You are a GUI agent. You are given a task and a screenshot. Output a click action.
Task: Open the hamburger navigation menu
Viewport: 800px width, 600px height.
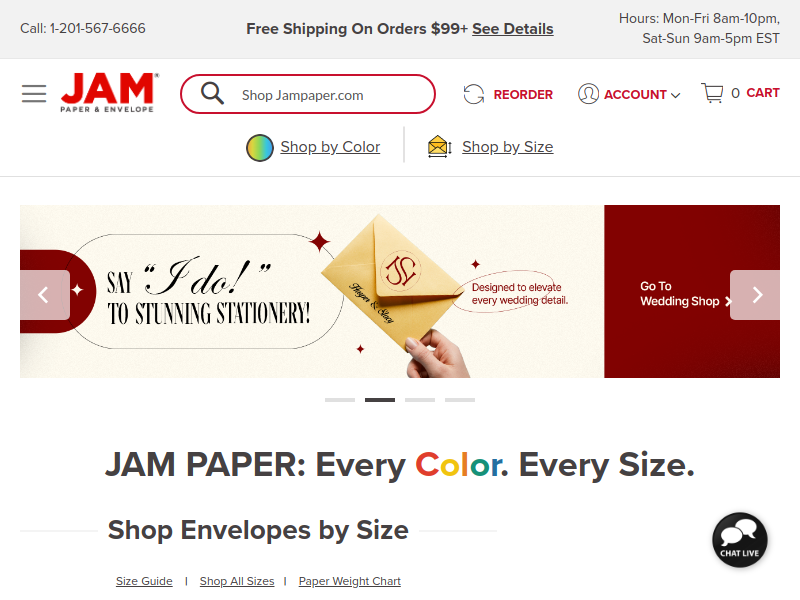[34, 94]
